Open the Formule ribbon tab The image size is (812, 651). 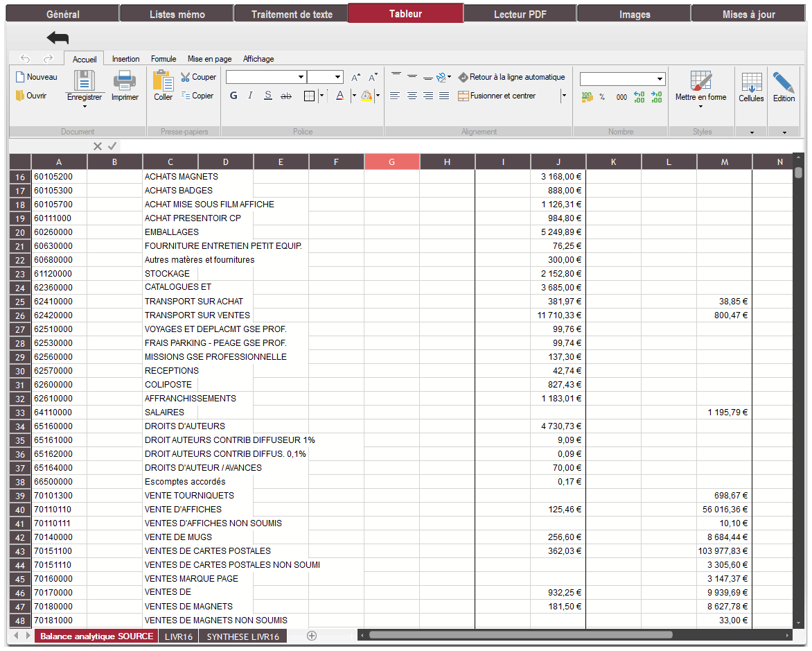[x=164, y=58]
